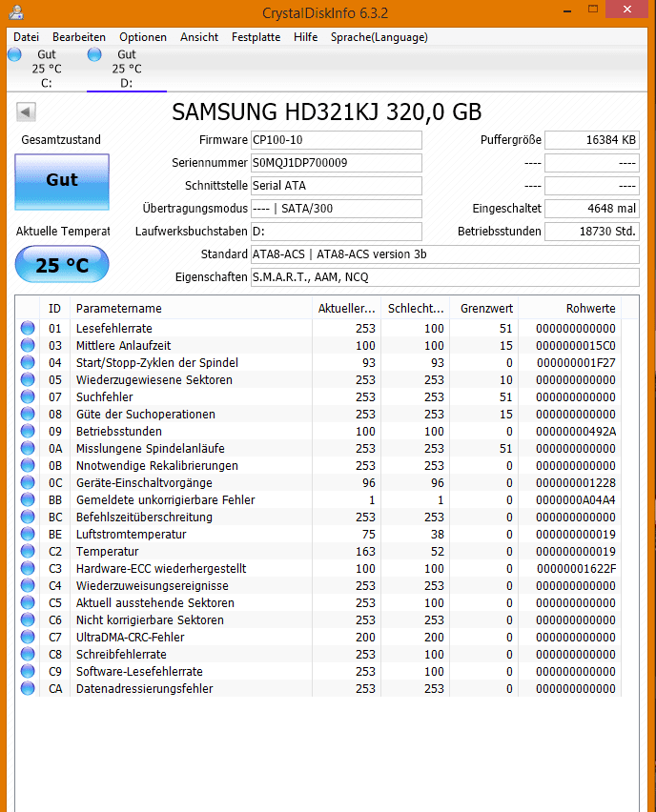The width and height of the screenshot is (656, 812).
Task: Click the Gut health status button
Action: [x=62, y=182]
